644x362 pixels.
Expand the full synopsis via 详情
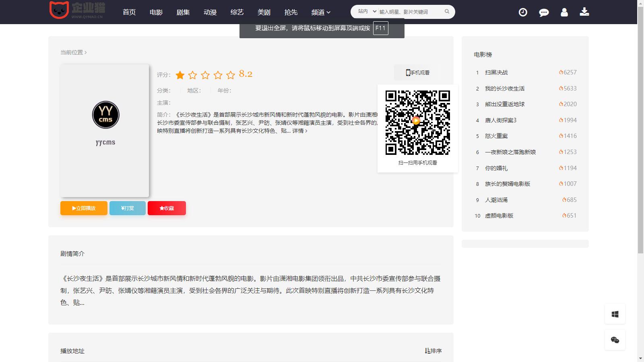299,131
